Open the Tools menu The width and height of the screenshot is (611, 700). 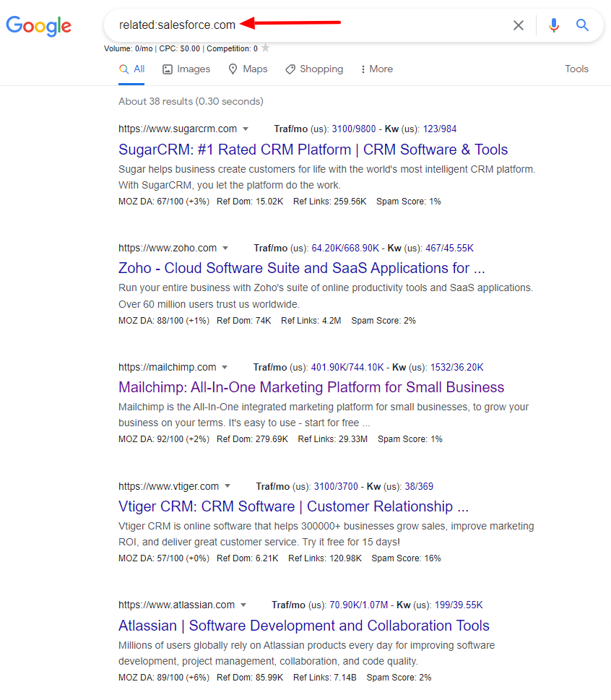coord(576,69)
